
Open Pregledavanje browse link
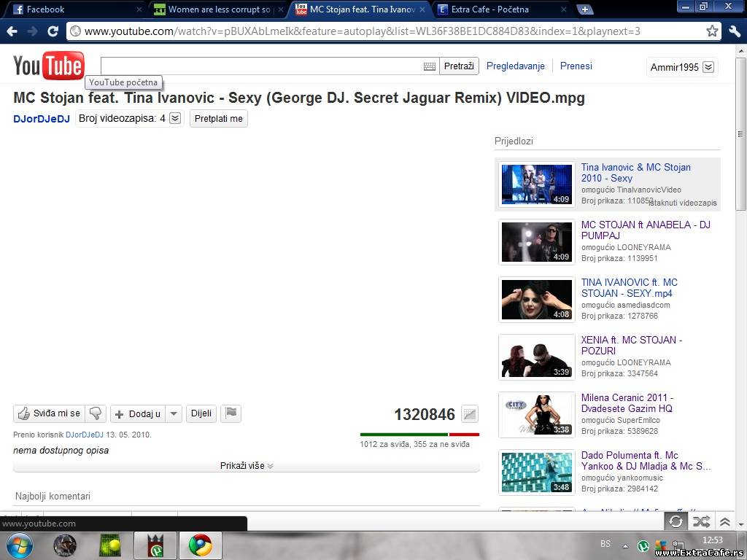point(516,66)
